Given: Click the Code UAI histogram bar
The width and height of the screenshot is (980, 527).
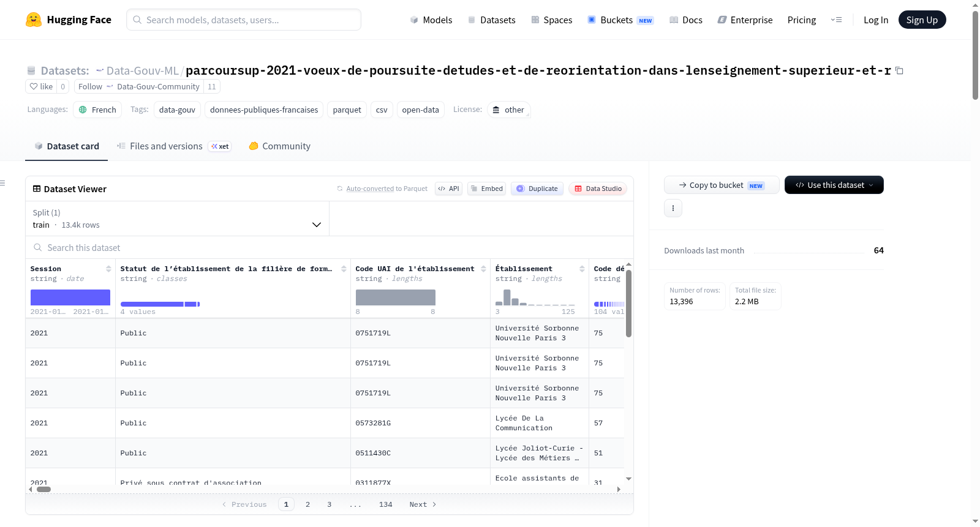Looking at the screenshot, I should tap(396, 297).
